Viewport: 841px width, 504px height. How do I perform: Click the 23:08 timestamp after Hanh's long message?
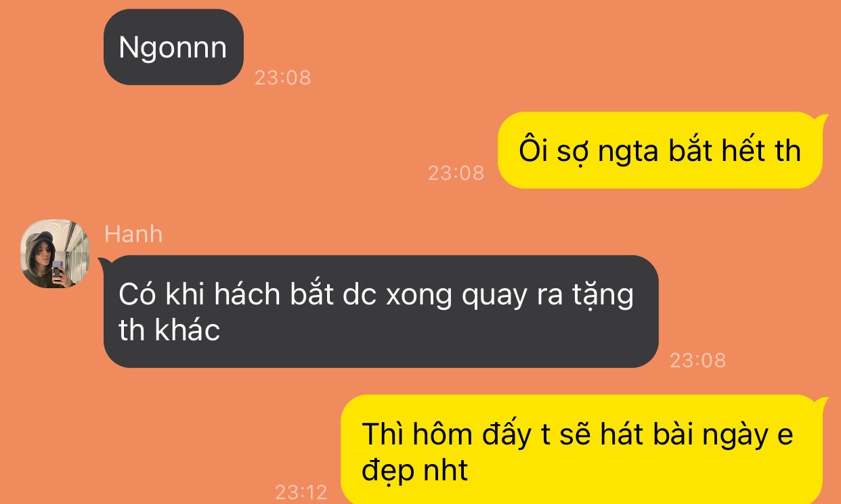[698, 361]
